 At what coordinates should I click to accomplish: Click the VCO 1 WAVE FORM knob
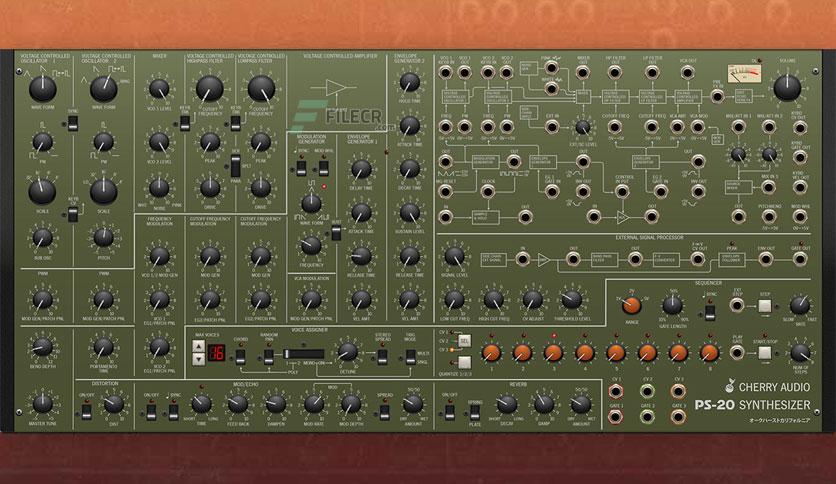pyautogui.click(x=43, y=88)
